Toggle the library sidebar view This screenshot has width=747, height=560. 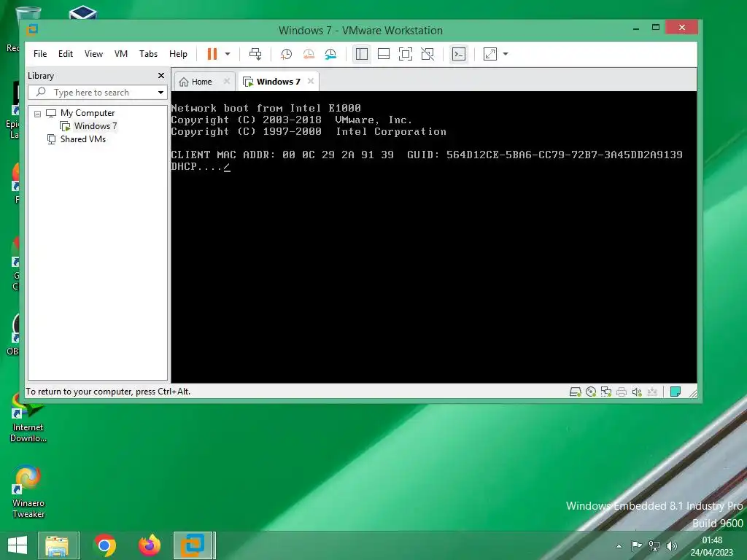(362, 54)
